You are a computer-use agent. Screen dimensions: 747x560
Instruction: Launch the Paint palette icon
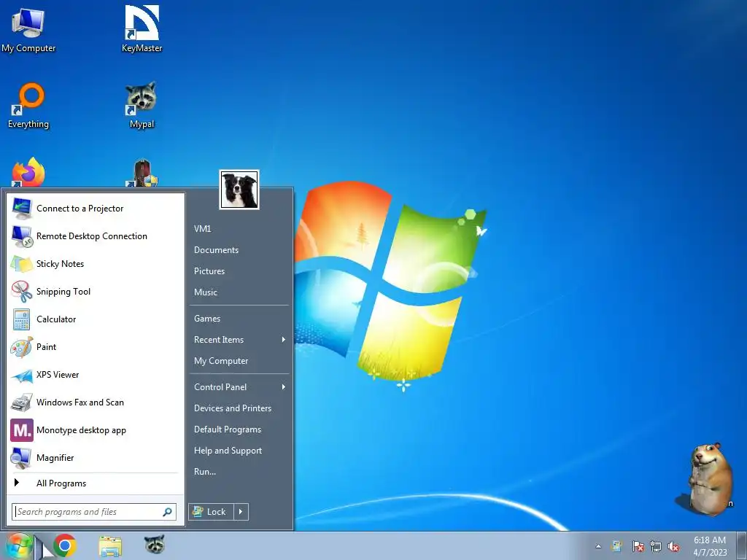tap(22, 346)
